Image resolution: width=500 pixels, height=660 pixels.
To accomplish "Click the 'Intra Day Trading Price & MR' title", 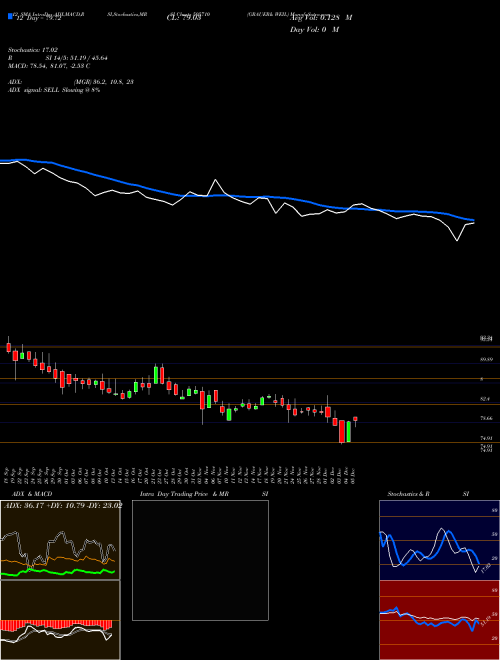I will (184, 494).
